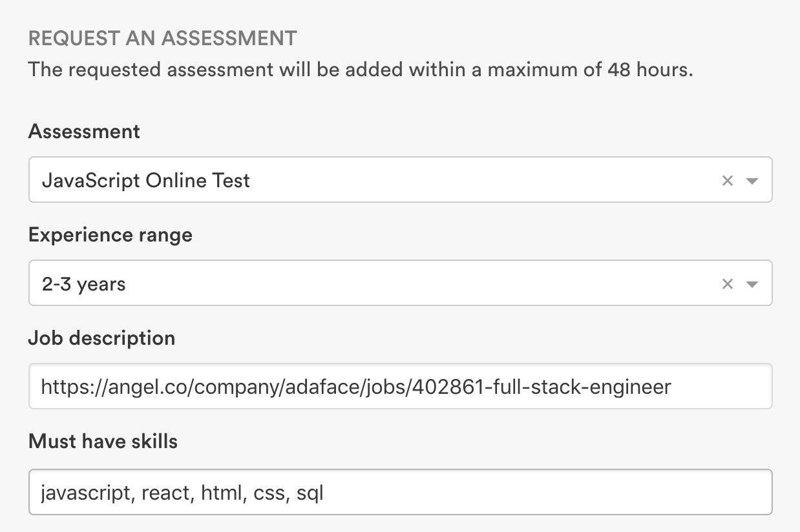The image size is (800, 532).
Task: Expand the Experience range dropdown arrow
Action: [752, 284]
